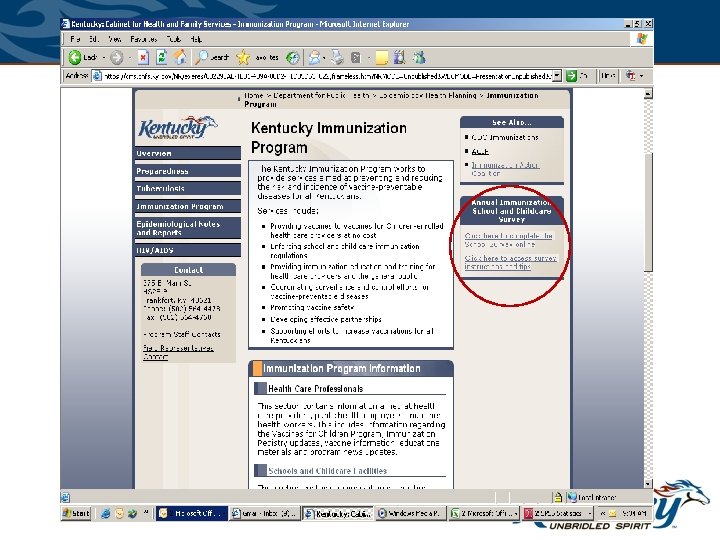This screenshot has height=540, width=720.
Task: Switch to Gmail Inbox taskbar window
Action: pyautogui.click(x=265, y=513)
